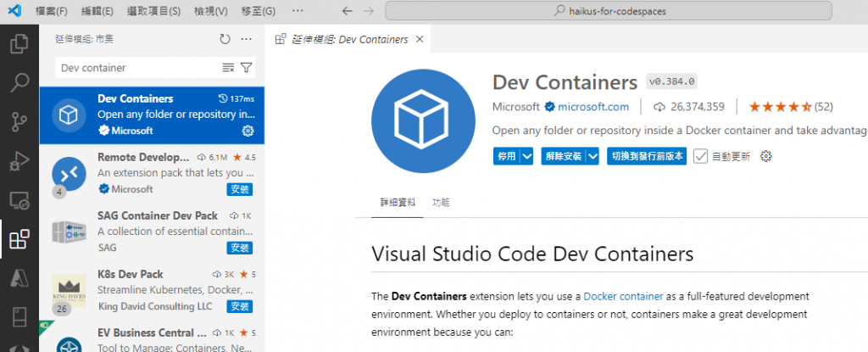868x352 pixels.
Task: Click 切換到發行前版本 button
Action: (647, 156)
